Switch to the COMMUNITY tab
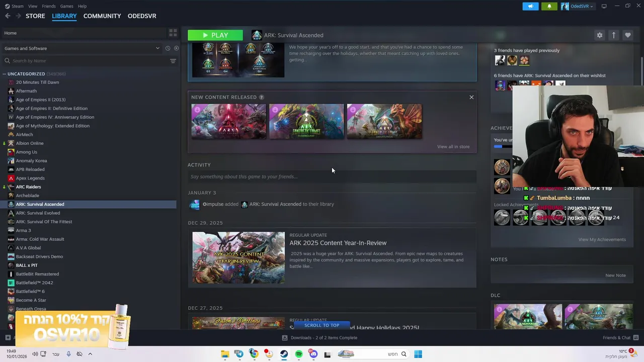644x362 pixels. [102, 16]
